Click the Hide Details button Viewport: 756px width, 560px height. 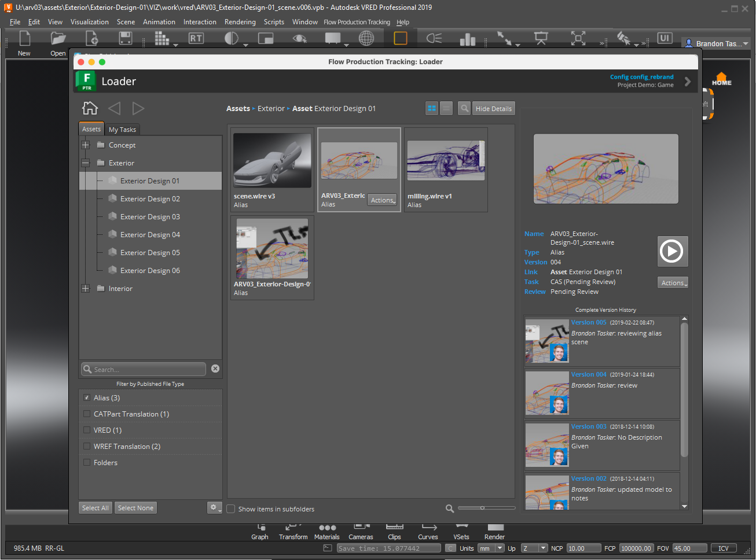pyautogui.click(x=494, y=108)
